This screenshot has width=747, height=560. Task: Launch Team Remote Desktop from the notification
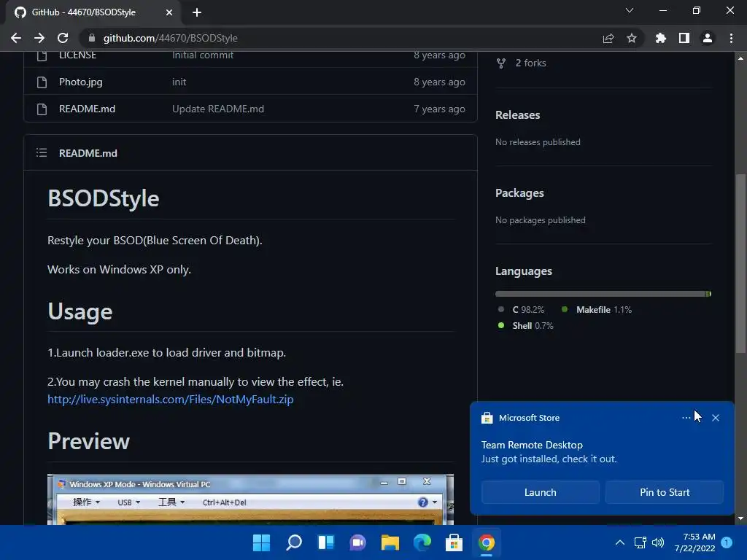pyautogui.click(x=541, y=492)
